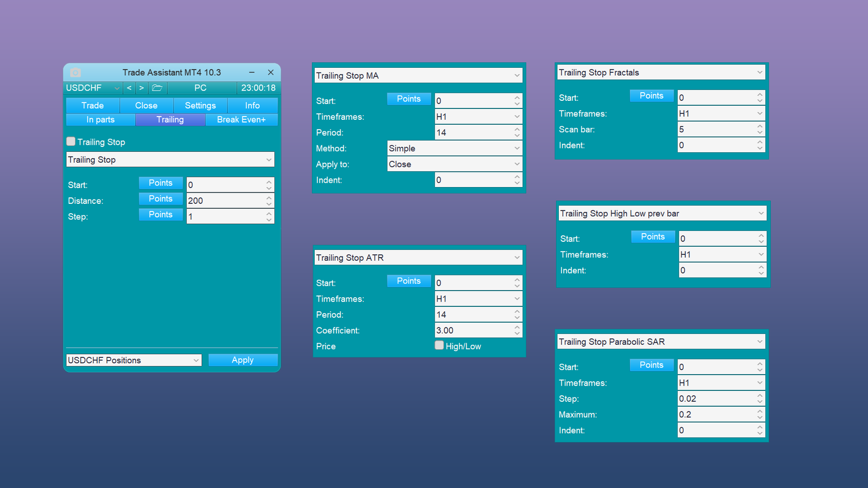Click the Scan bar field showing 5
The width and height of the screenshot is (868, 488).
click(722, 129)
